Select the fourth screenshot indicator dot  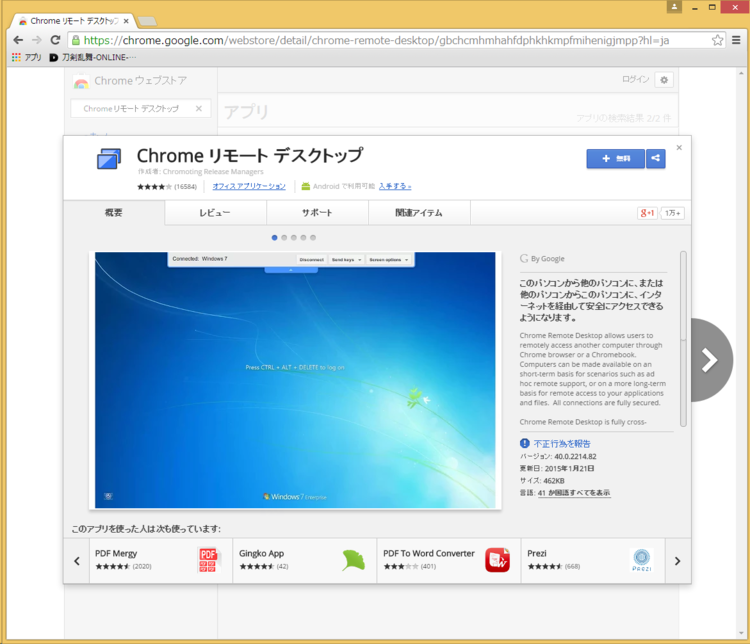click(303, 237)
